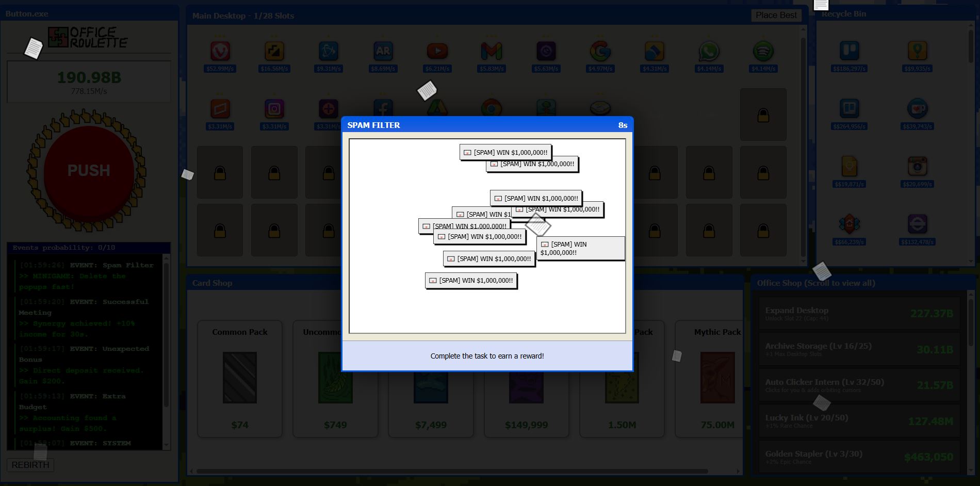This screenshot has height=486, width=980.
Task: Select the Recycle Bin app earning $132,478/s
Action: tap(918, 224)
